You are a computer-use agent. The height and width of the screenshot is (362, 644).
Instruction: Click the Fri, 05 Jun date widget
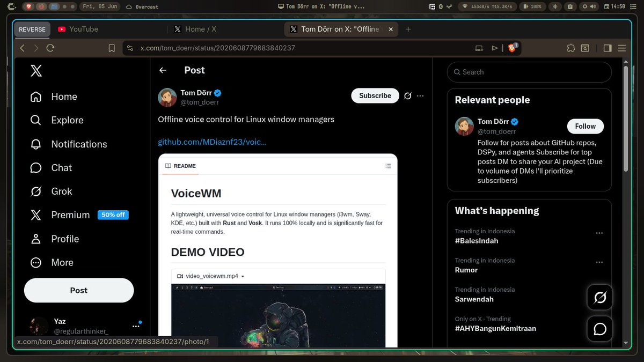99,6
